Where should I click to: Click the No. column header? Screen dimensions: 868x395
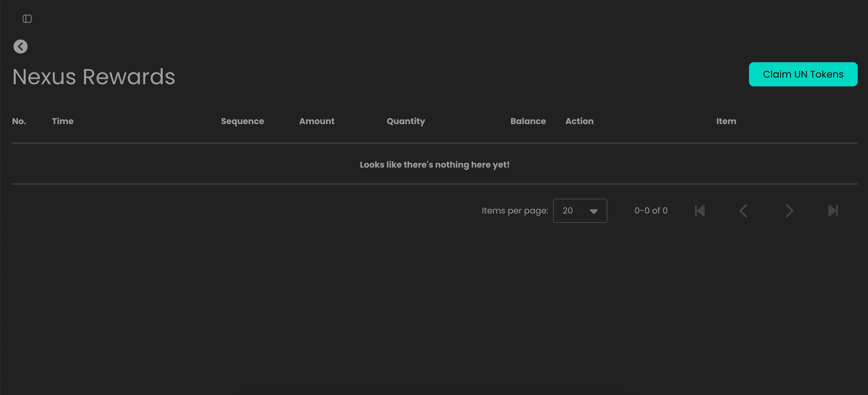(x=19, y=121)
